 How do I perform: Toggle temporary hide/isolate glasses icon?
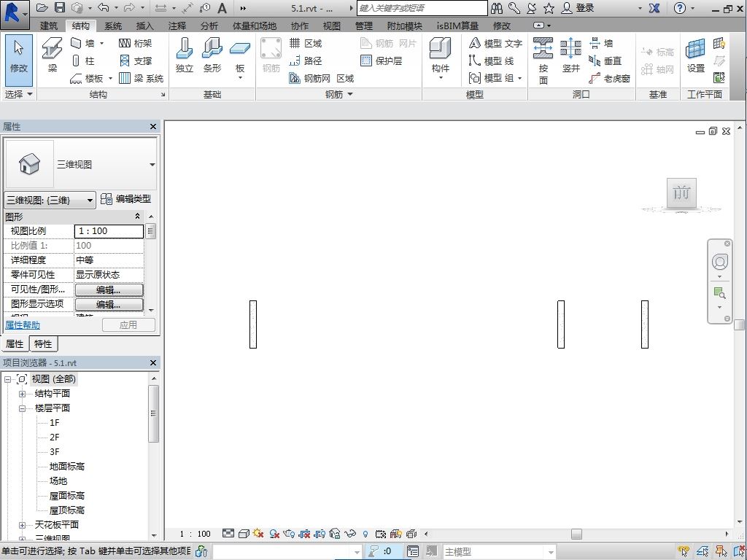tap(350, 534)
